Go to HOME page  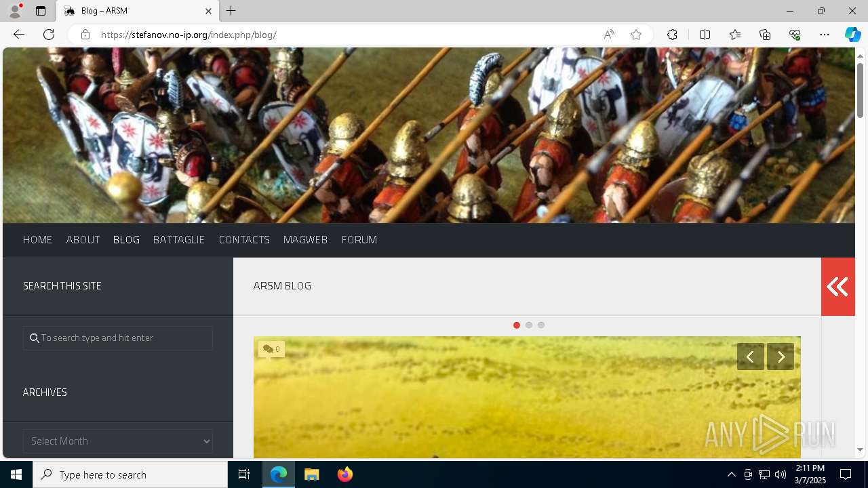coord(37,240)
